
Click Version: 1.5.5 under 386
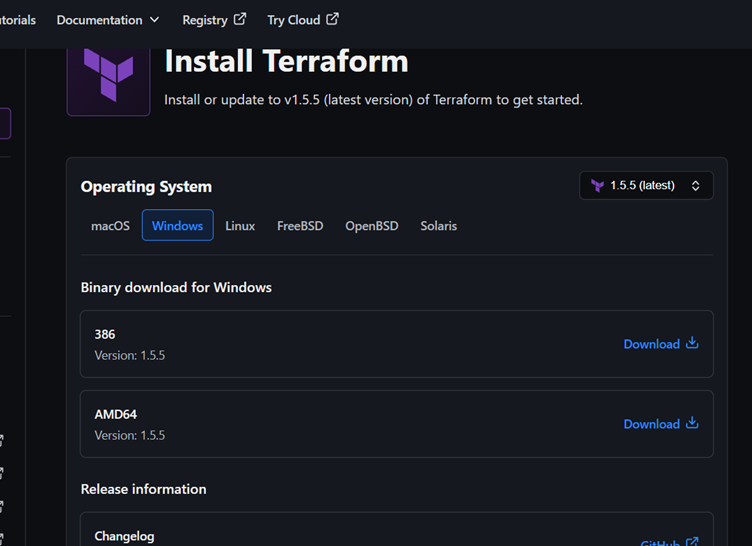pos(129,356)
